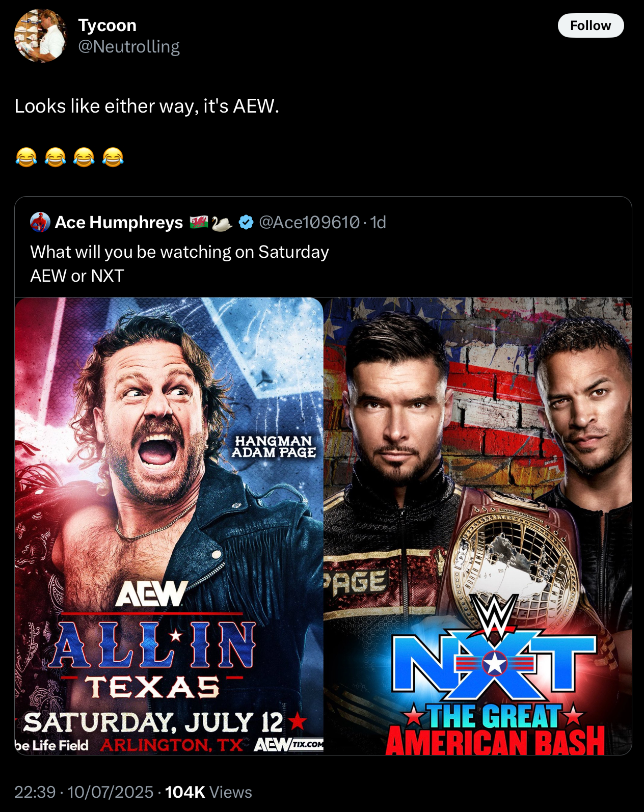Click the AEWTIX.COM logo on poster

coord(288,744)
